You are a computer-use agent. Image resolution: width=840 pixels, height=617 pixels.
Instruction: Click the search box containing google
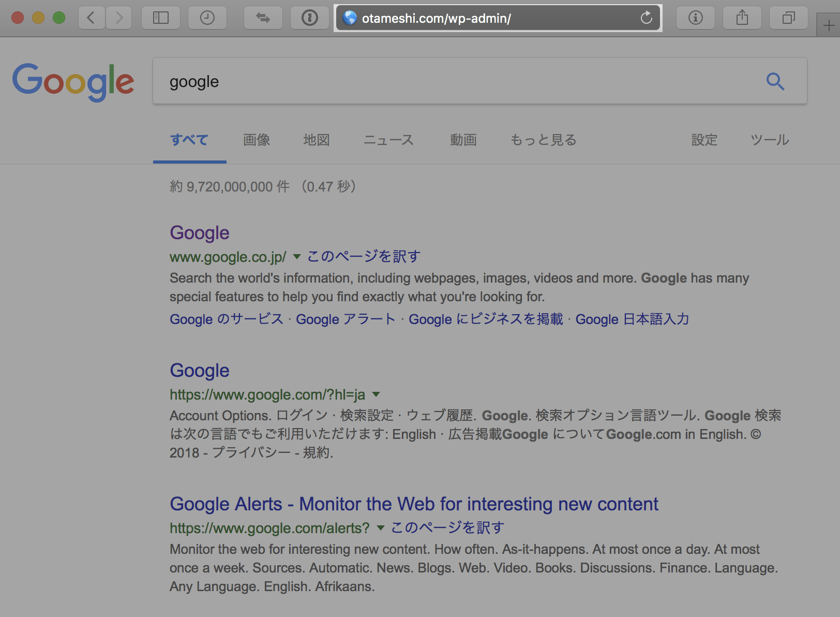(x=479, y=81)
